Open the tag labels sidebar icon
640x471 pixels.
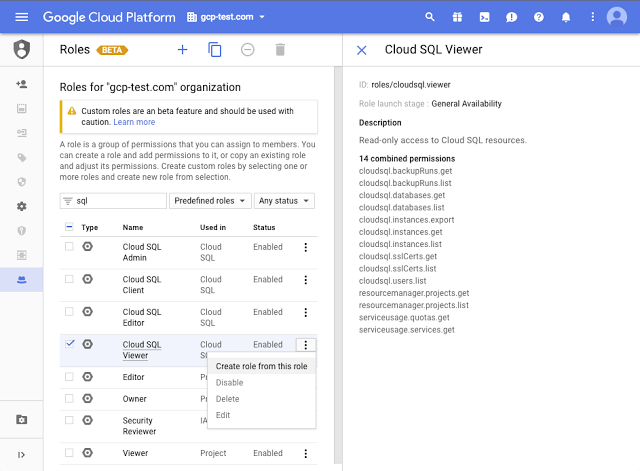click(x=22, y=158)
